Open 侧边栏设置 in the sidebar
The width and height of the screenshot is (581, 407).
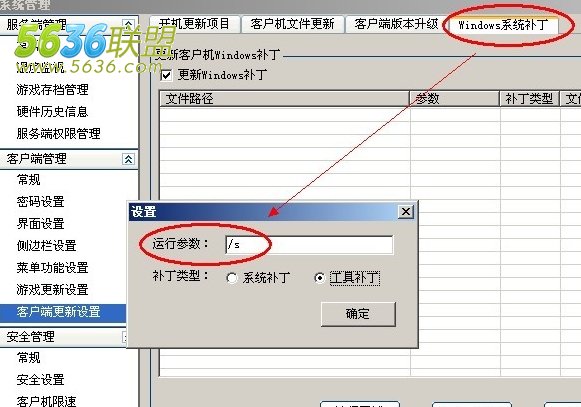47,246
